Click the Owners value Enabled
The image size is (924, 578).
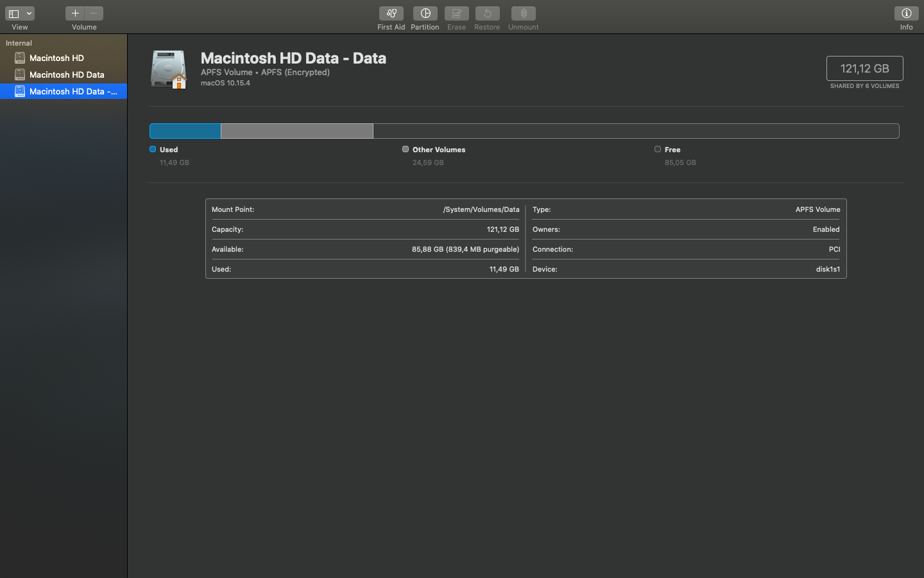coord(826,229)
